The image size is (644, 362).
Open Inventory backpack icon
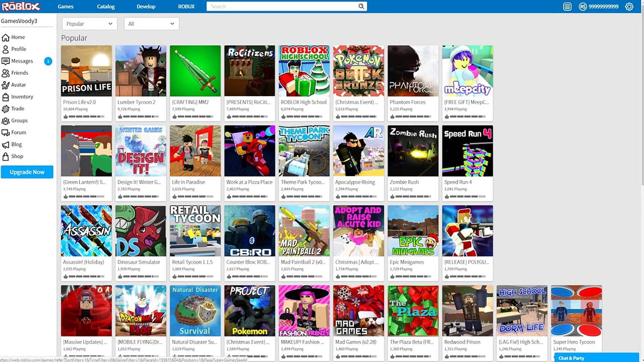(6, 97)
